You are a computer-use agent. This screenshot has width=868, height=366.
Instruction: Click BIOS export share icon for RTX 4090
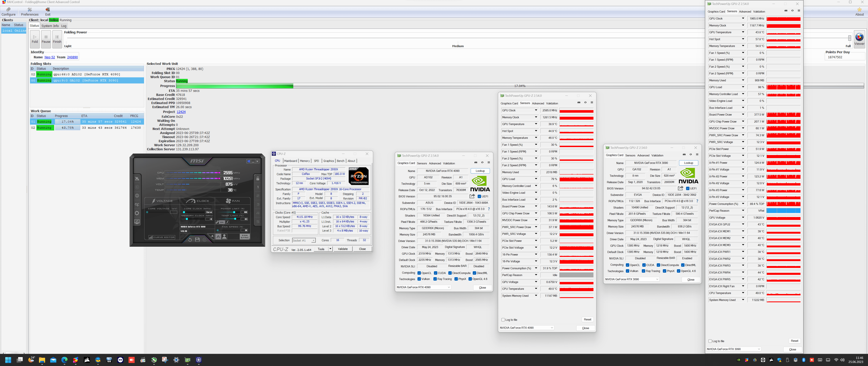click(x=472, y=196)
